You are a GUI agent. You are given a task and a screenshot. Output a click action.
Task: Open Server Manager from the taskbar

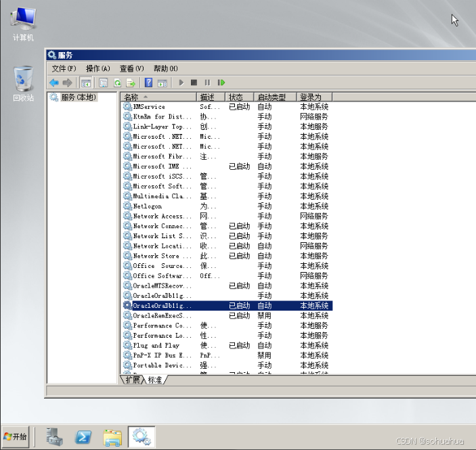(54, 437)
